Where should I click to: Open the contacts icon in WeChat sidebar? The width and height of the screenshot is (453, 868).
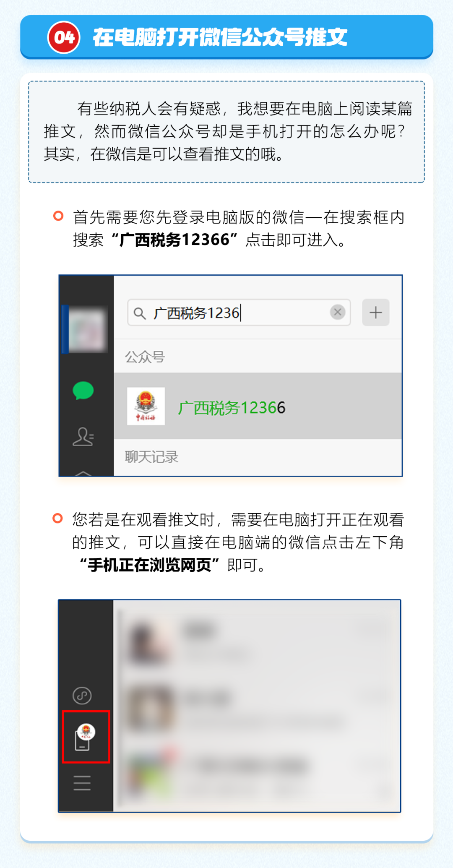click(83, 437)
